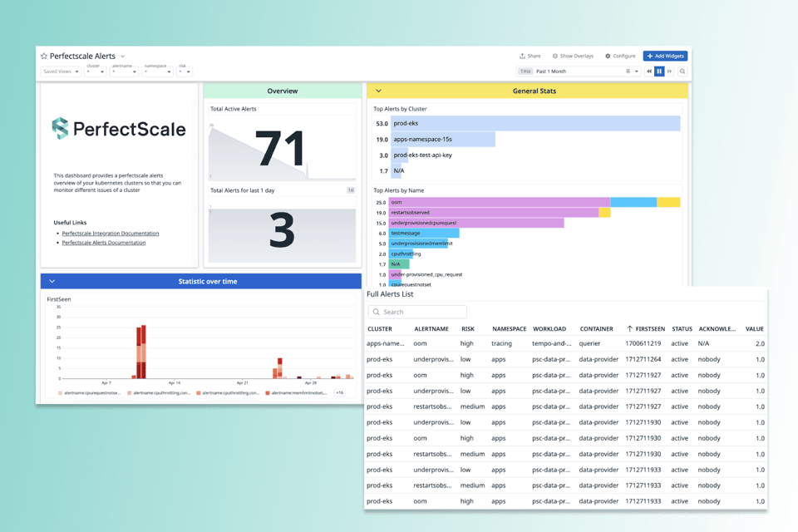Click the PerfectScale logo

pyautogui.click(x=119, y=128)
